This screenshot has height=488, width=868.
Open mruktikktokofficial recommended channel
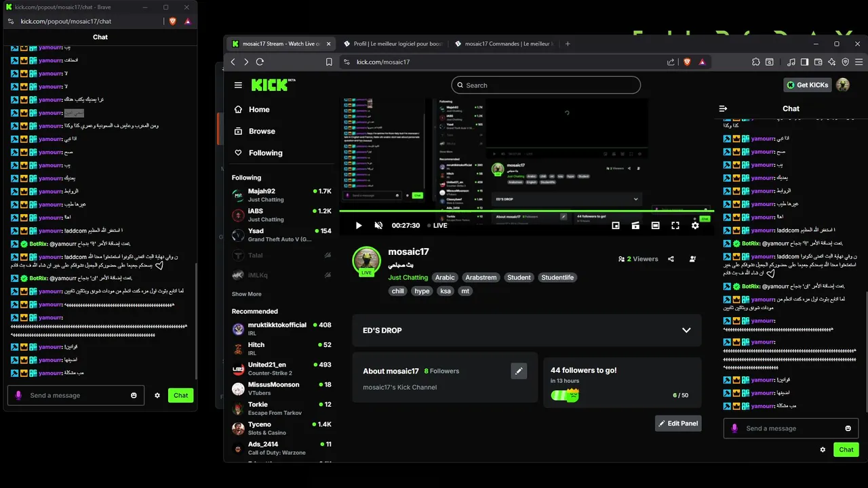click(x=281, y=329)
